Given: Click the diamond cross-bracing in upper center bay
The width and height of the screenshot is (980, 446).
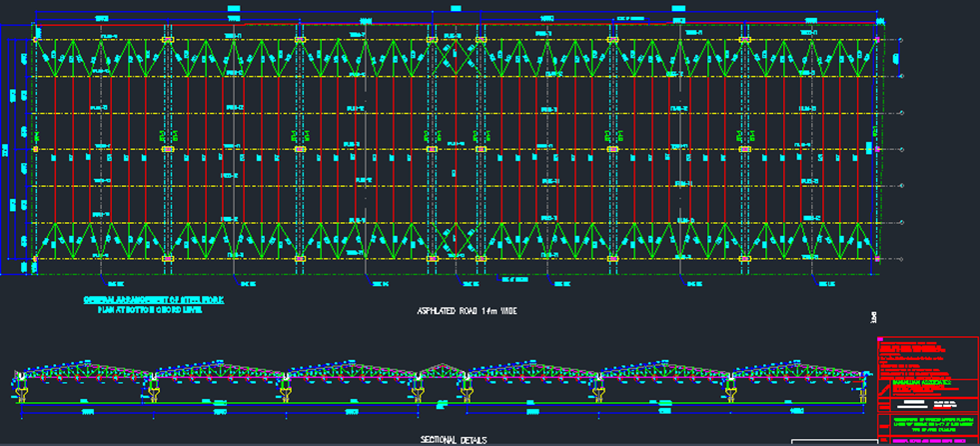Looking at the screenshot, I should [x=456, y=58].
